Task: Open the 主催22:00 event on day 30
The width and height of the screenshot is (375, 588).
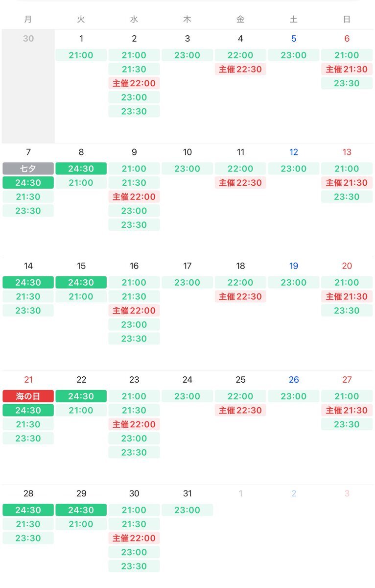Action: (134, 538)
